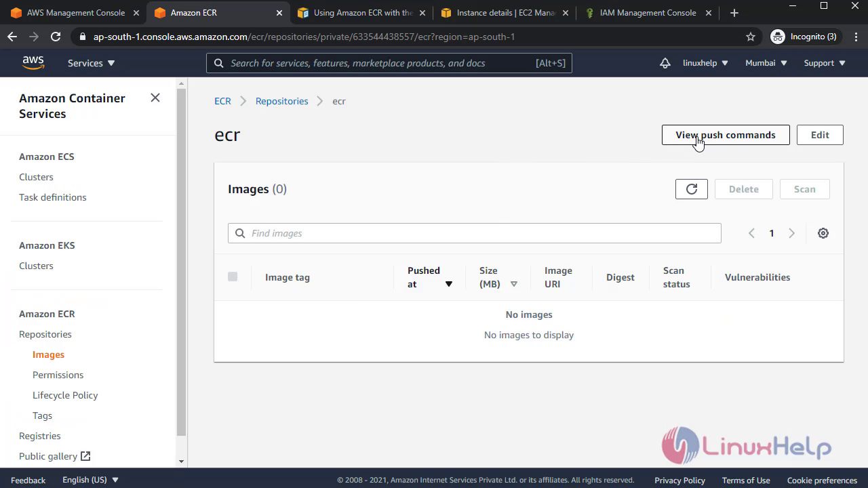Reload the browser page
The width and height of the screenshot is (868, 488).
[x=56, y=37]
